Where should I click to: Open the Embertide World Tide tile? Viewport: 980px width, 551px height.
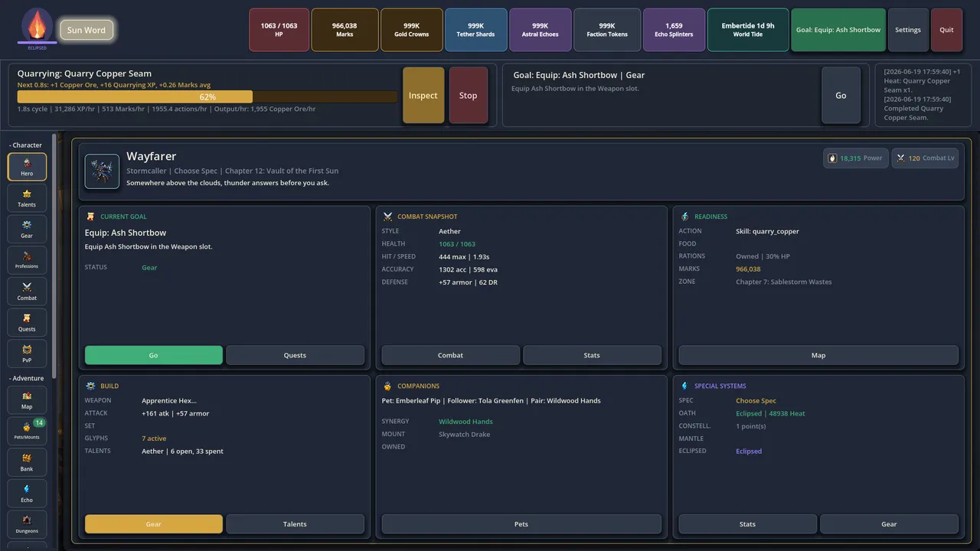tap(748, 30)
